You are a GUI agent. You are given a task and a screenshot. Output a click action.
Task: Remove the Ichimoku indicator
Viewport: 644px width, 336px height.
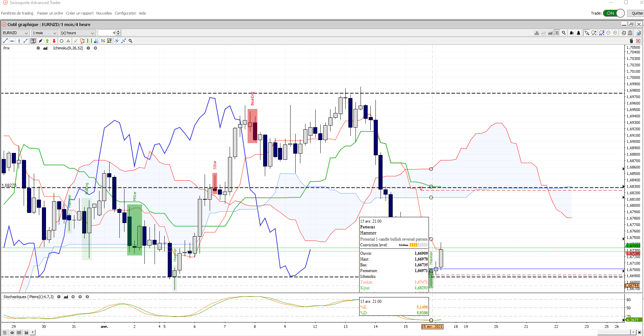[x=95, y=48]
